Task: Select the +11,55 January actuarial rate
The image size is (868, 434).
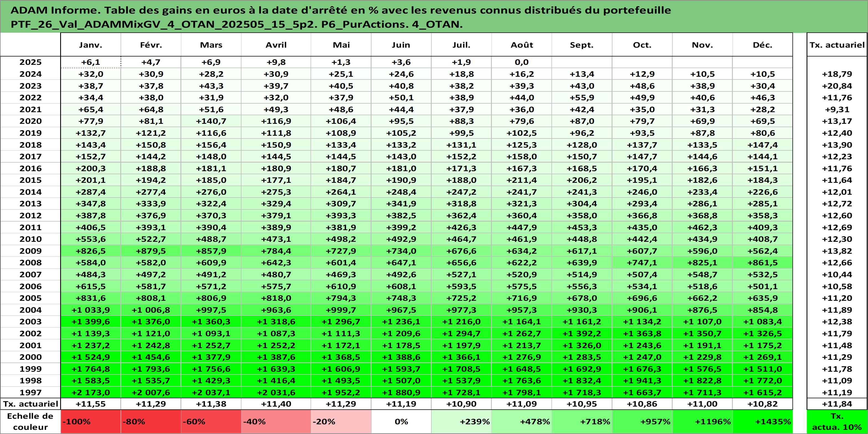Action: pyautogui.click(x=91, y=404)
